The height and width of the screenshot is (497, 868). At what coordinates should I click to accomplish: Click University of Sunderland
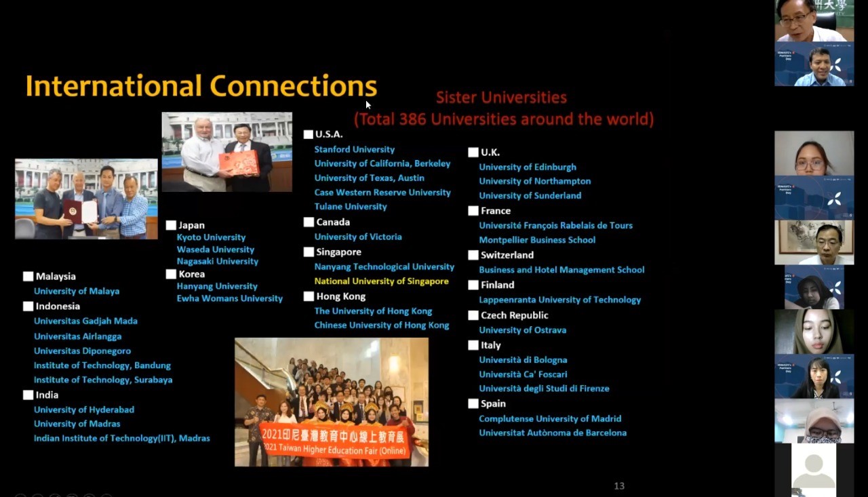(x=530, y=195)
